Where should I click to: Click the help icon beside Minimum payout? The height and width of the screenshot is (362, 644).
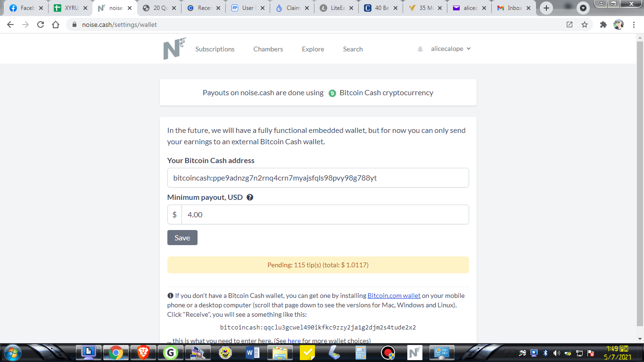point(250,197)
